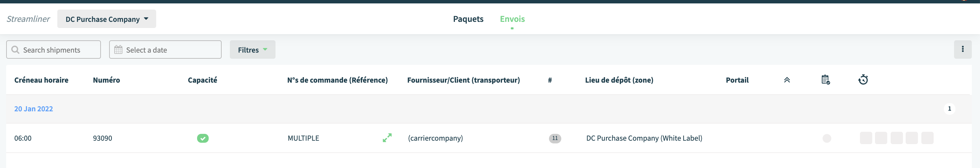This screenshot has width=980, height=168.
Task: Click the green capacity checkmark icon
Action: (203, 138)
